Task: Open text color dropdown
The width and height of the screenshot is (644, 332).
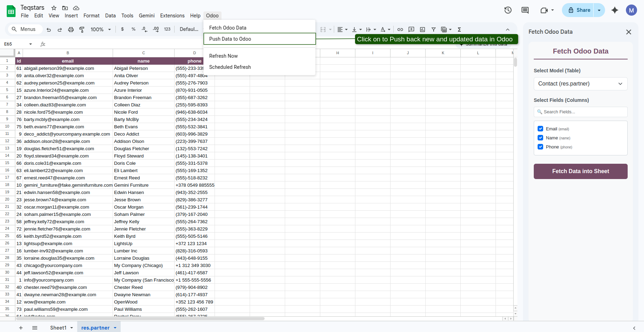Action: tap(386, 30)
